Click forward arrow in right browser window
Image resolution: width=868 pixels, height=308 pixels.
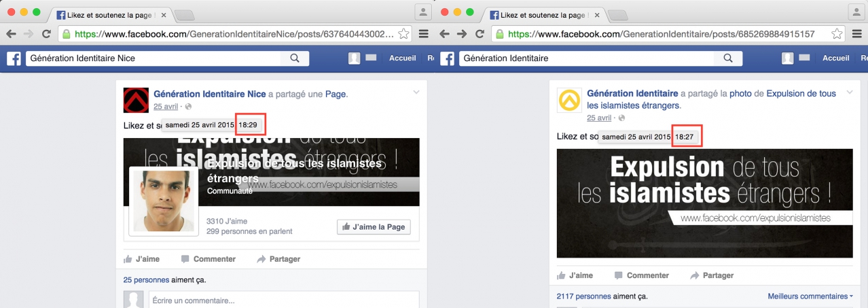pos(462,33)
